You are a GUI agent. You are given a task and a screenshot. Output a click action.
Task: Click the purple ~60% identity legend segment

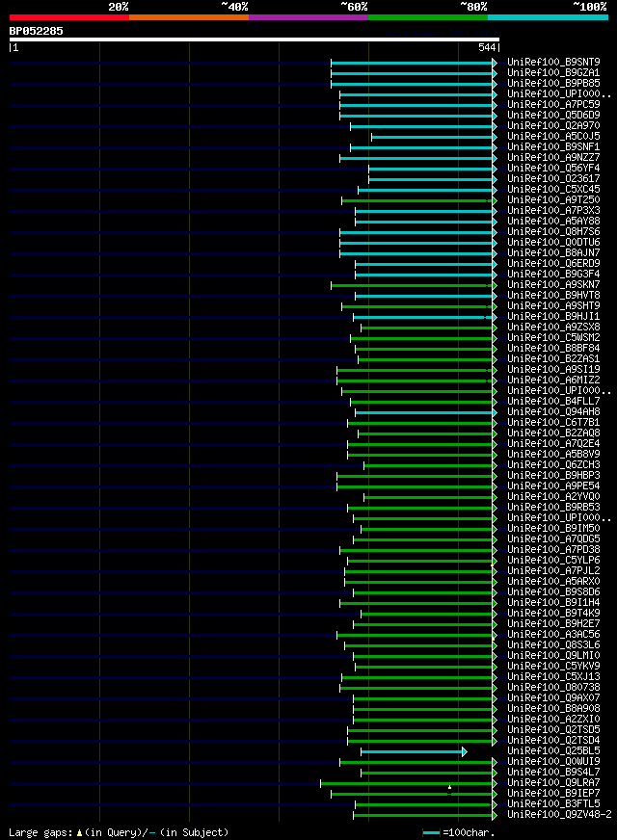pos(308,17)
